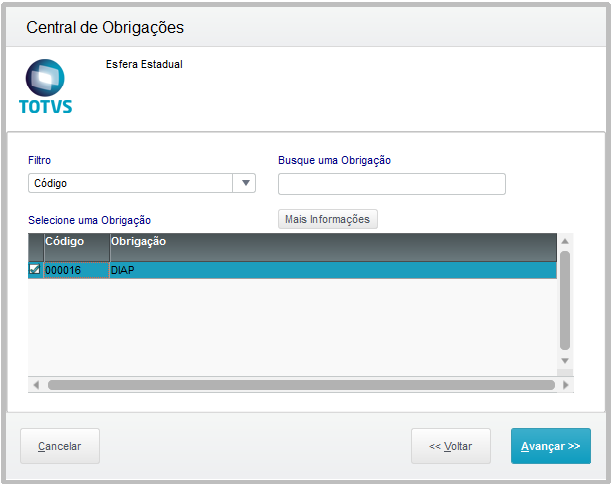The image size is (613, 486).
Task: Open the Filtro dropdown arrow
Action: (245, 183)
